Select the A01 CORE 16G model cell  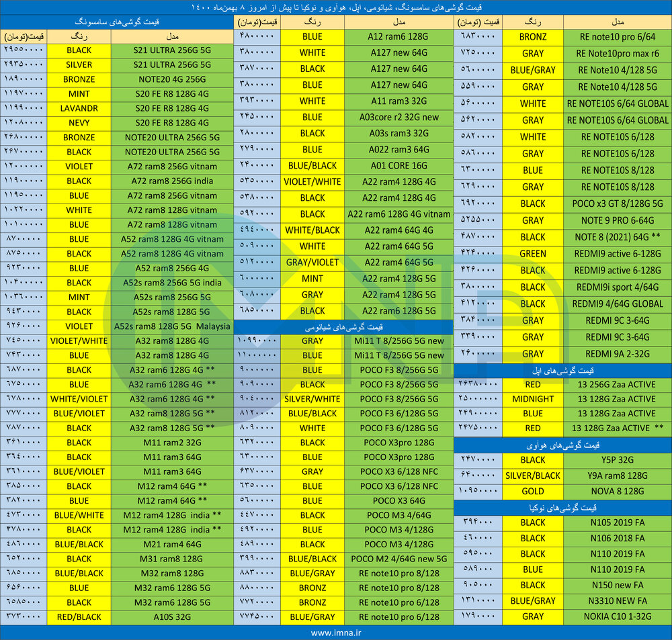398,165
